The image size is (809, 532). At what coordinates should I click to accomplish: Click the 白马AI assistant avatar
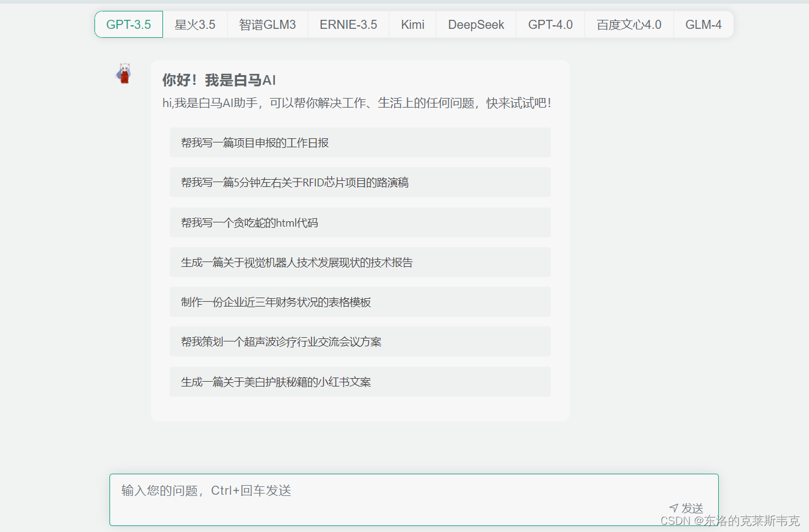(x=124, y=73)
